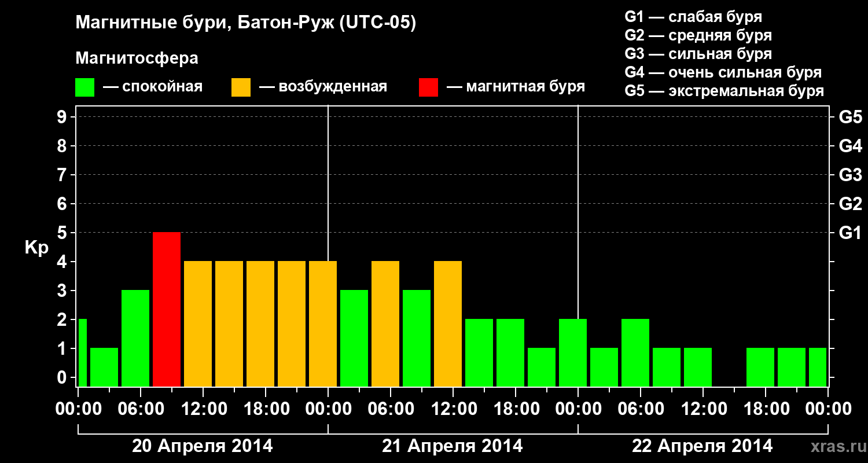Click the green 'спокойная' legend swatch
This screenshot has width=868, height=463.
click(x=84, y=87)
